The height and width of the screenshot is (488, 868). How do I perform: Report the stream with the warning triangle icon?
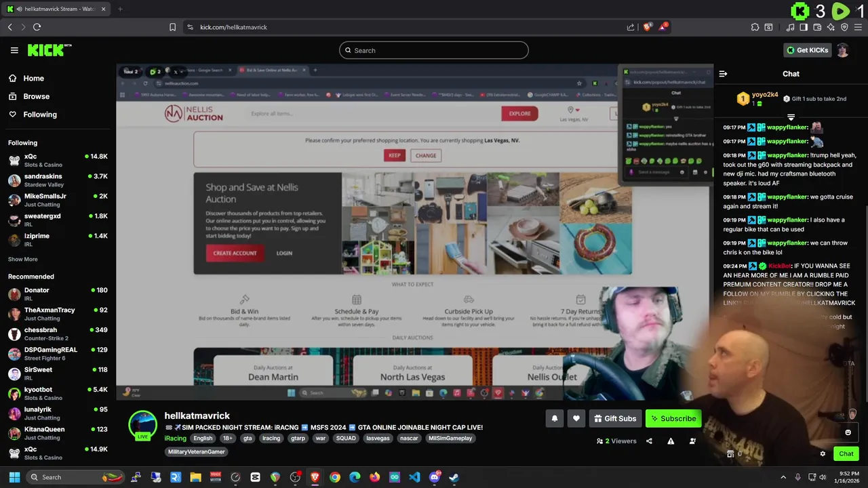(671, 441)
